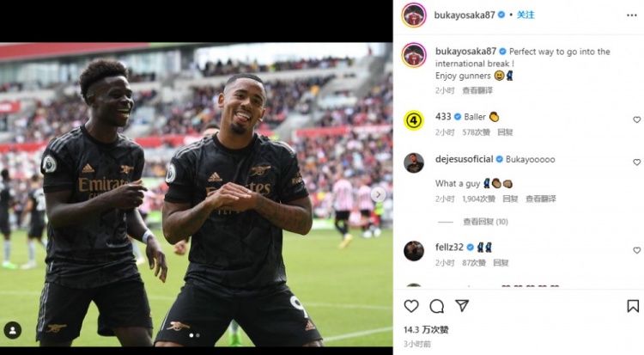
Task: Go to next photo arrow
Action: (379, 194)
